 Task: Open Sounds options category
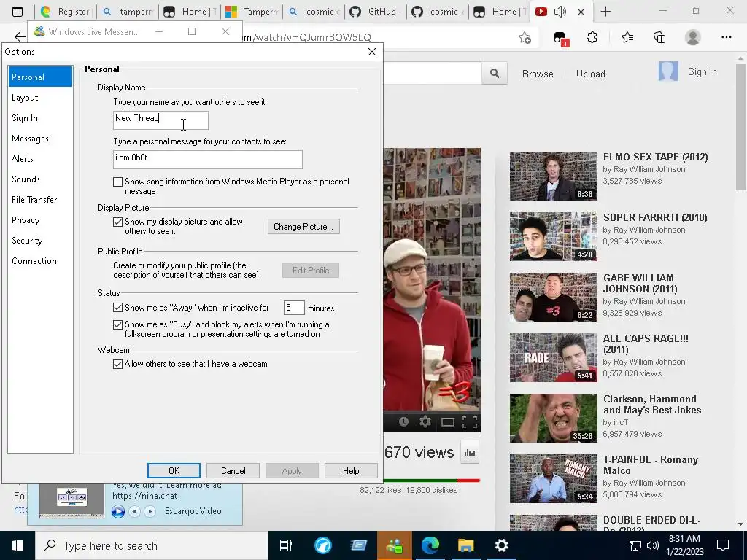[x=26, y=179]
